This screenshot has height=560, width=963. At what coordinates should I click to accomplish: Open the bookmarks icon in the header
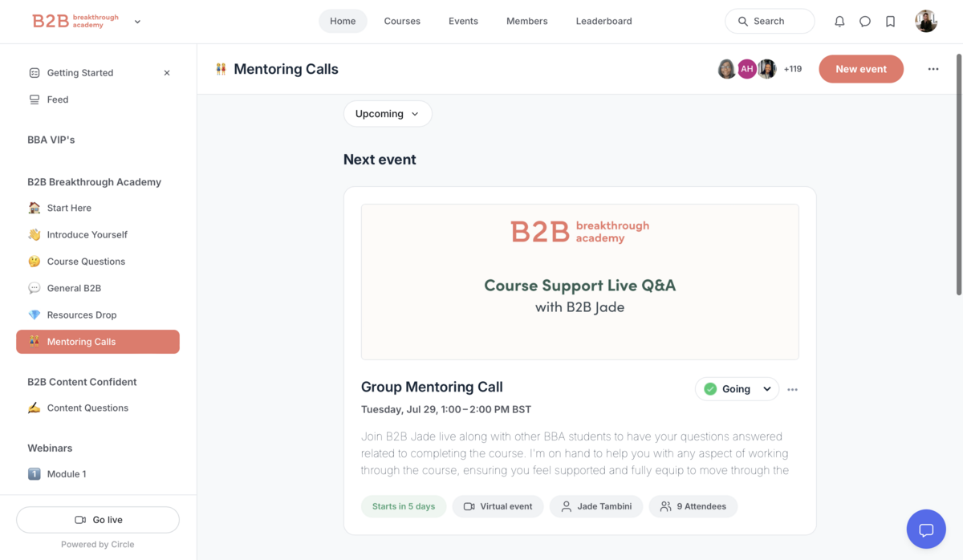[x=890, y=22]
